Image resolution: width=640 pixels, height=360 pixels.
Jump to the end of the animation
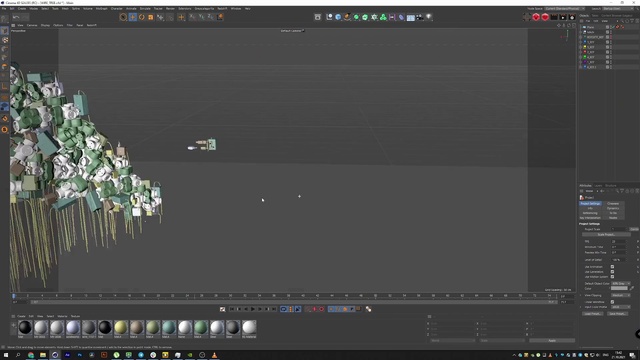274,309
